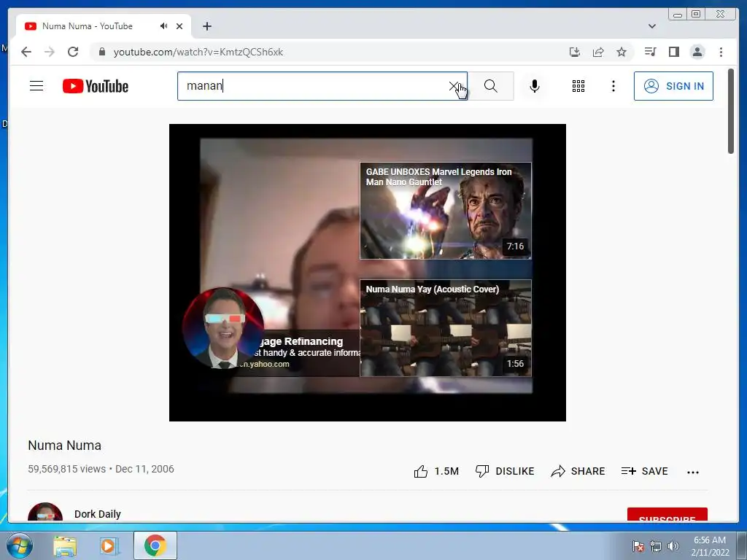
Task: Dislike the Numa Numa video
Action: click(505, 472)
